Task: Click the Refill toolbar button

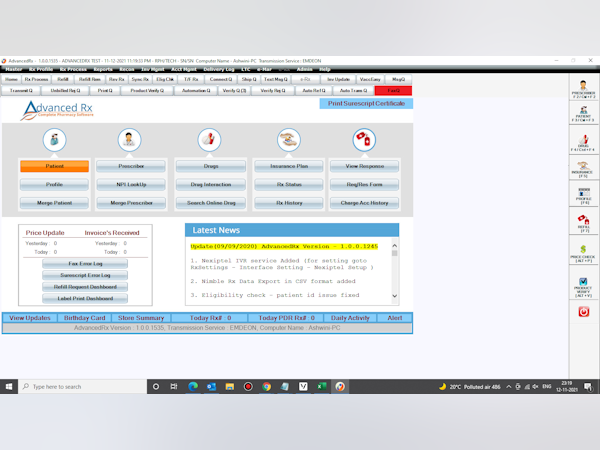Action: click(x=63, y=79)
